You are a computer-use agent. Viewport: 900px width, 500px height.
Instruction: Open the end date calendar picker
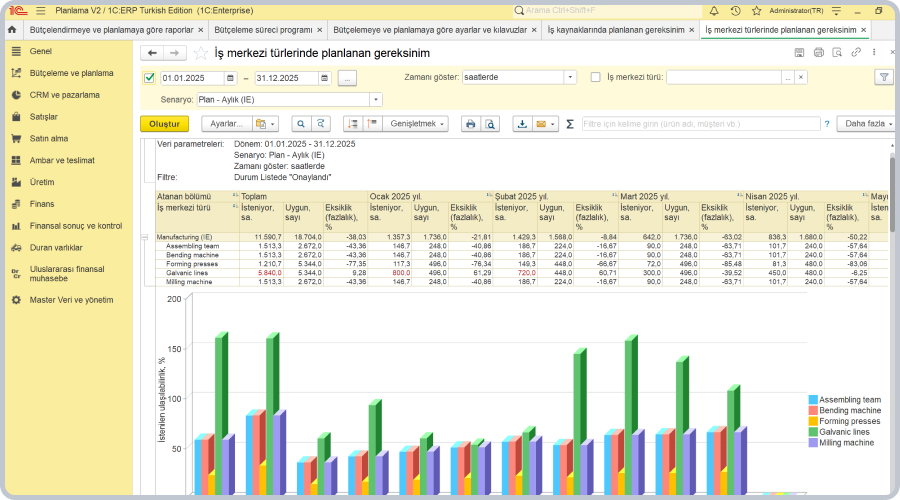[x=324, y=77]
